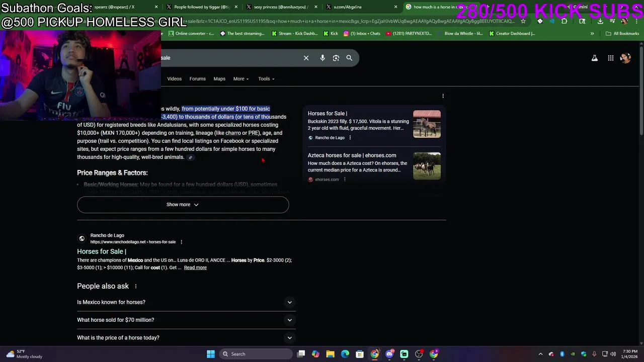Clear the search box with the X
This screenshot has width=644, height=362.
pos(306,58)
